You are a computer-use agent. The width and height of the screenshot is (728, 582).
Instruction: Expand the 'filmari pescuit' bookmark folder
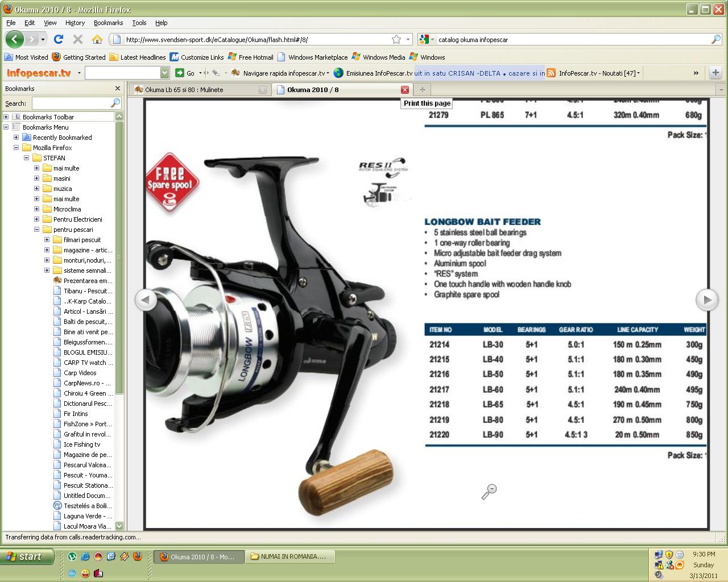[47, 240]
